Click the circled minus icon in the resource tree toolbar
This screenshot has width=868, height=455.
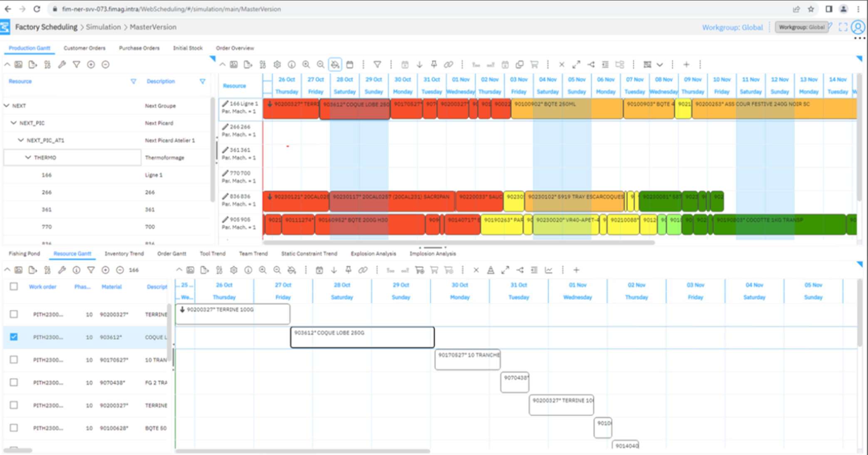point(105,65)
